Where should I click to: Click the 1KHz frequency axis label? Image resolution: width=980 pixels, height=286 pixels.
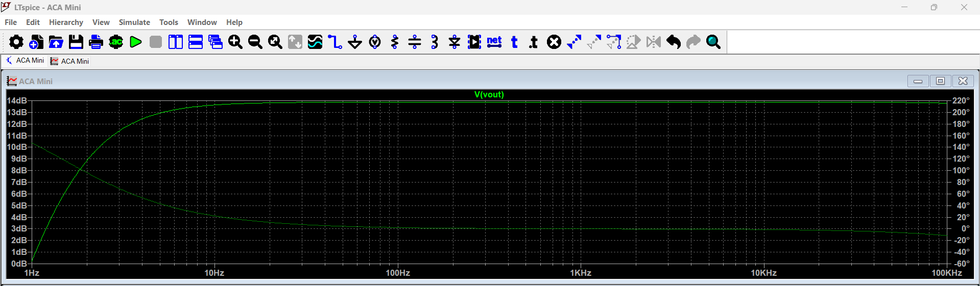tap(581, 273)
